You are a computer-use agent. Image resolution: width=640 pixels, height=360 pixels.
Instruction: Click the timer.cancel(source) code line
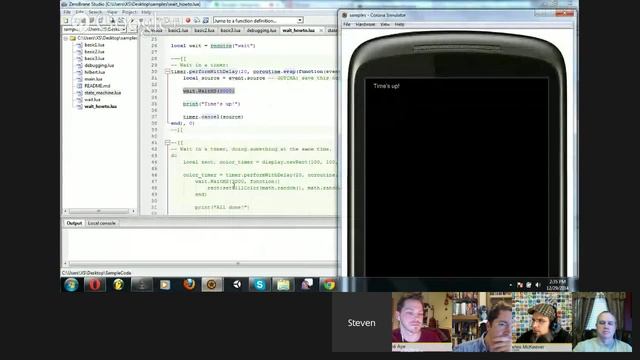tap(213, 117)
